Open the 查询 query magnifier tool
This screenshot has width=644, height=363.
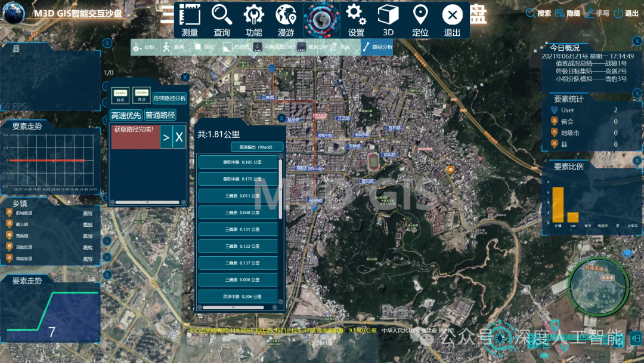[x=222, y=20]
